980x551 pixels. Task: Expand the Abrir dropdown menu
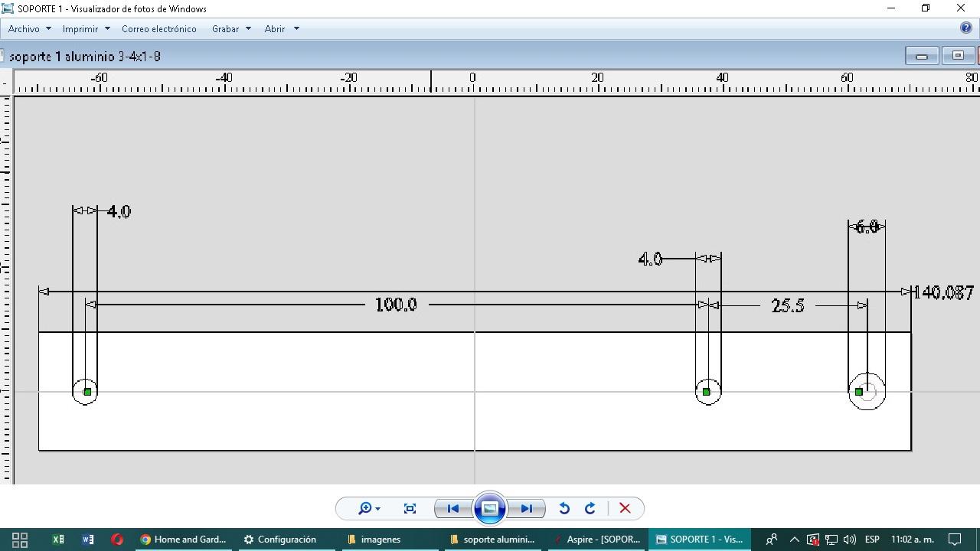pos(282,29)
